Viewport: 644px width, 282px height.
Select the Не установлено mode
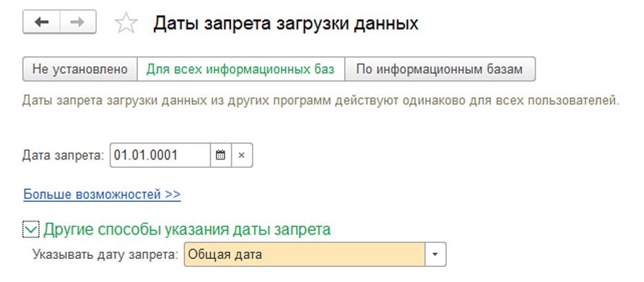tap(80, 69)
